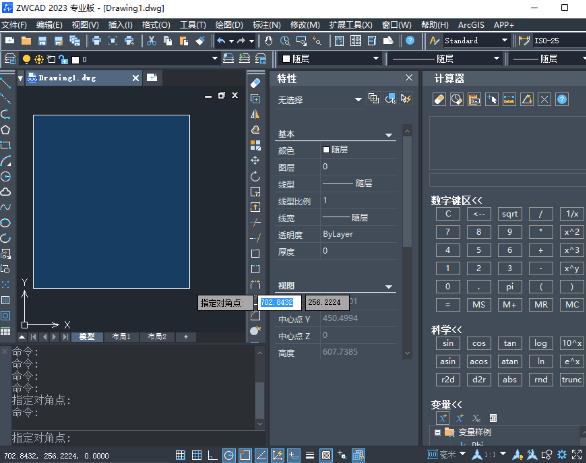Click the Cut scissors icon

tap(151, 40)
